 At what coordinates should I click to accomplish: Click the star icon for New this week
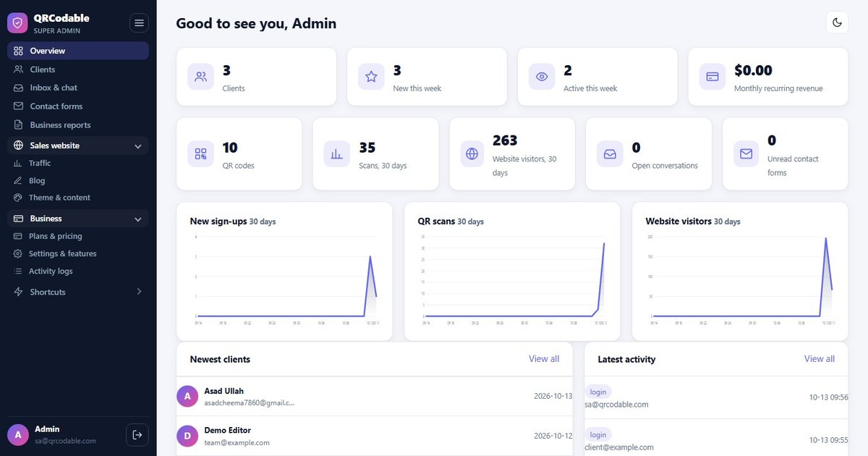coord(371,77)
